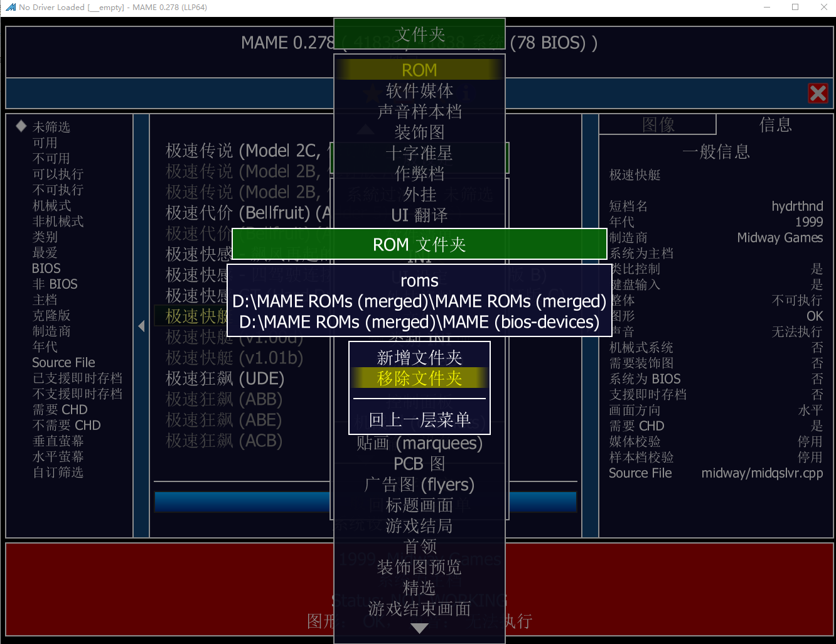
Task: Choose 移除文件夹 to remove a folder
Action: click(419, 378)
